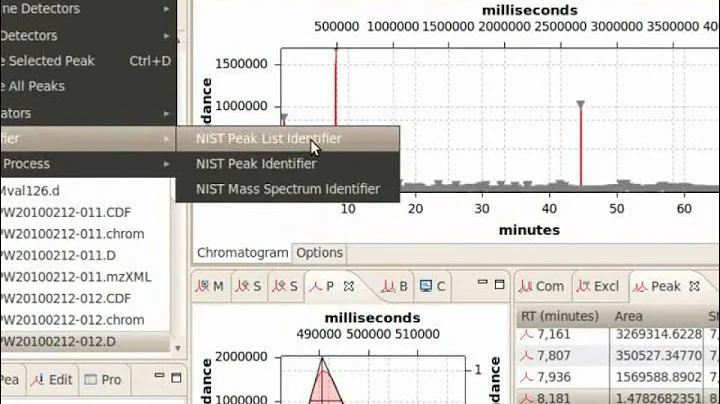The image size is (720, 404).
Task: Switch to the Chromatogram tab
Action: click(242, 253)
